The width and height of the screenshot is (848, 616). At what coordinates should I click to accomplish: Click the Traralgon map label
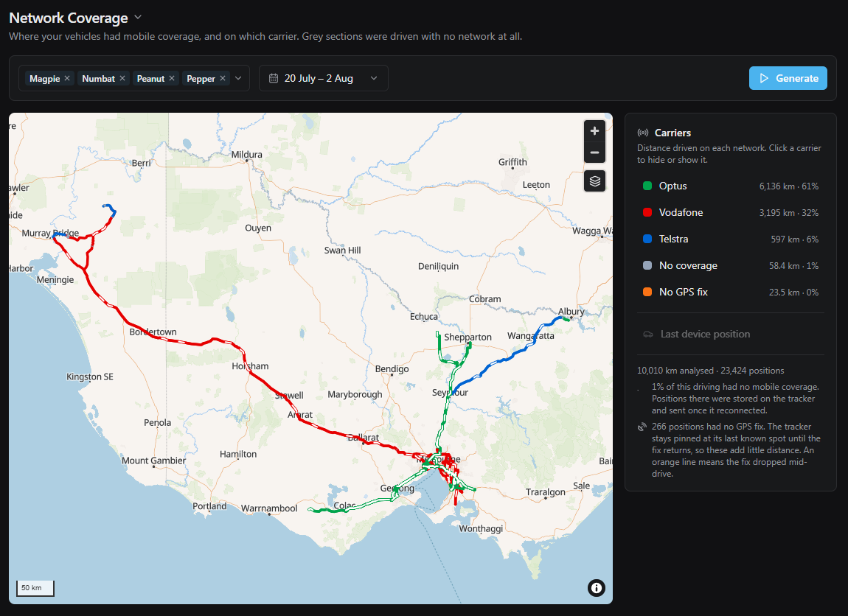[x=545, y=492]
